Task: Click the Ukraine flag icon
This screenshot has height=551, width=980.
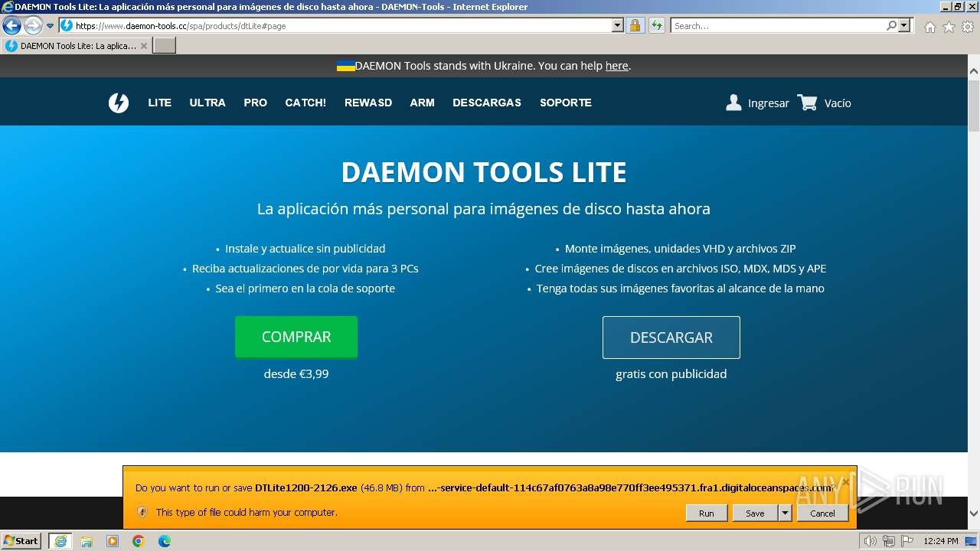Action: 346,66
